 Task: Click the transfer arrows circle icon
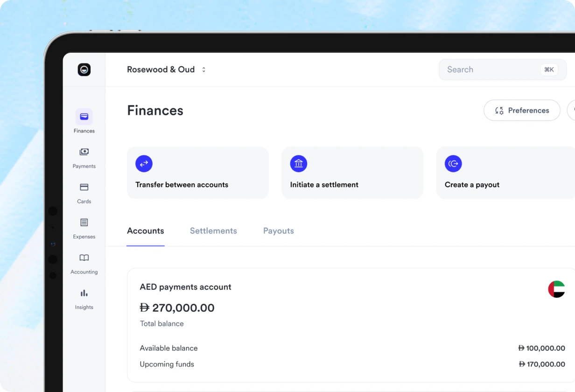coord(144,163)
